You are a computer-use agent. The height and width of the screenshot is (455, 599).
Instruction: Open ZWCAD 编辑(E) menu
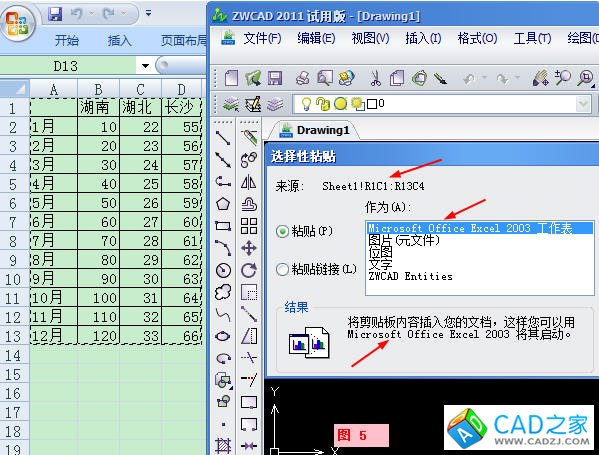316,38
